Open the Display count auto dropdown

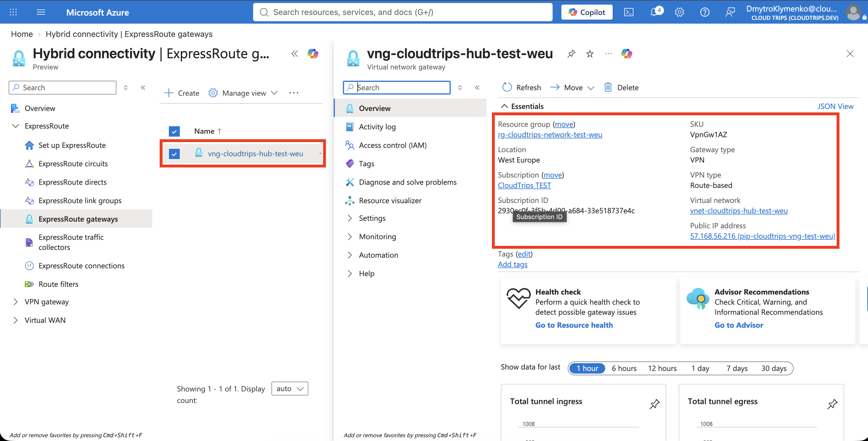click(x=290, y=389)
